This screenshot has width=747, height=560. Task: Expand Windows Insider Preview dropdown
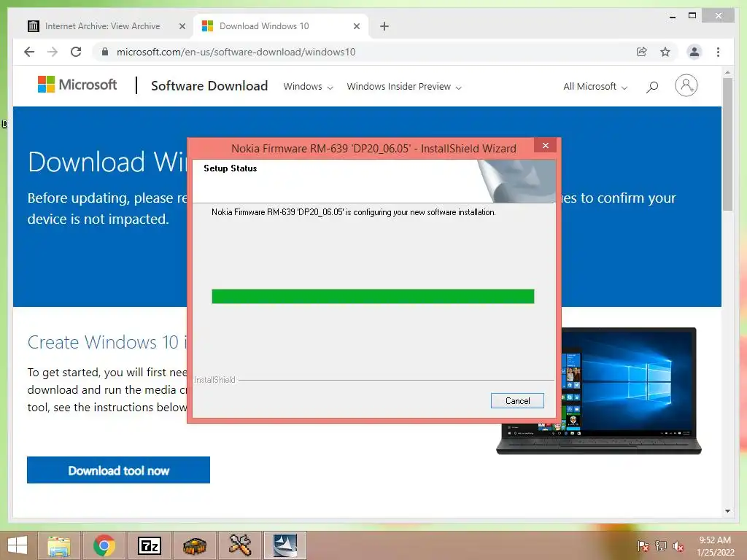click(x=404, y=87)
